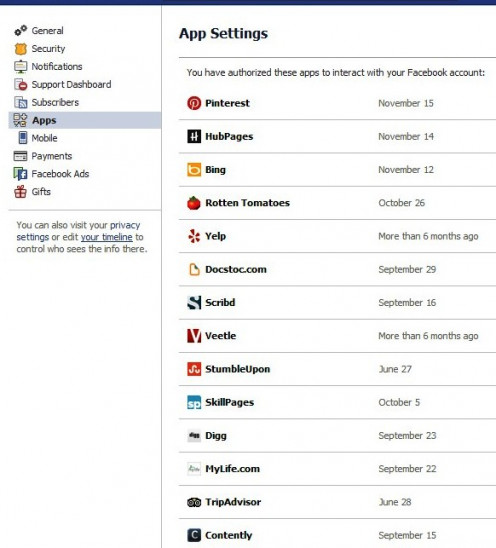
Task: Click the TripAdvisor owl icon
Action: tap(194, 502)
